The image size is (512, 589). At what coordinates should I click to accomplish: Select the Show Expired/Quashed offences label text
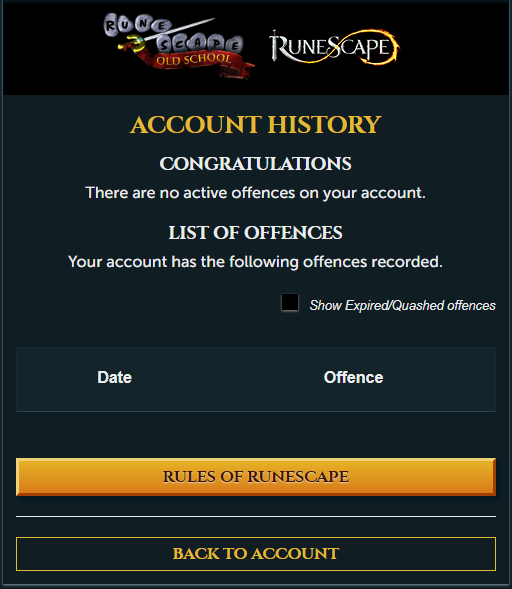tap(402, 305)
